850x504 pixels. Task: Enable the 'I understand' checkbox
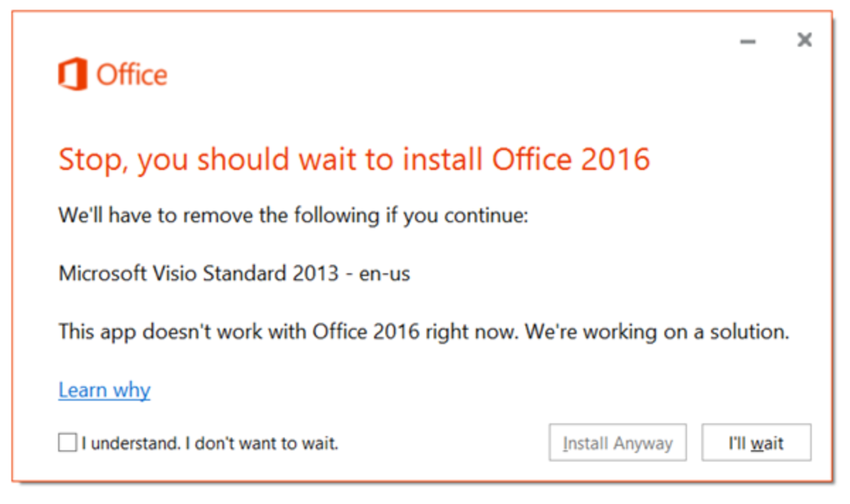67,443
